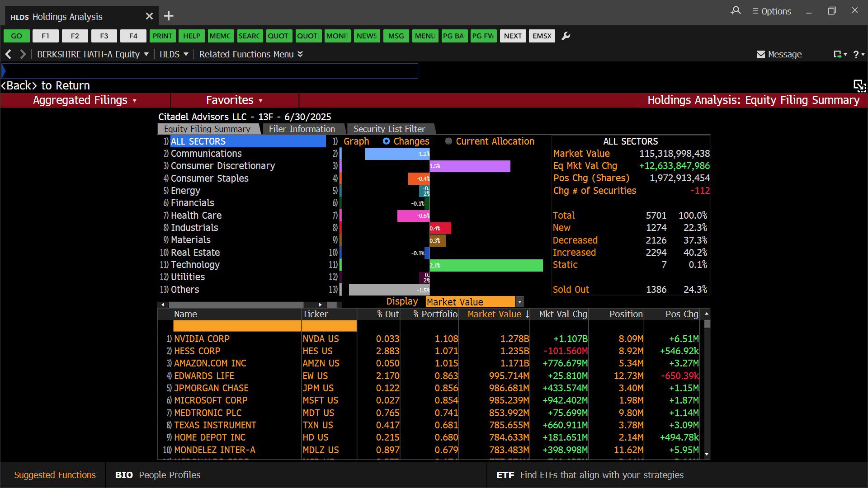Image resolution: width=868 pixels, height=488 pixels.
Task: Click the help question mark icon
Action: pos(856,54)
